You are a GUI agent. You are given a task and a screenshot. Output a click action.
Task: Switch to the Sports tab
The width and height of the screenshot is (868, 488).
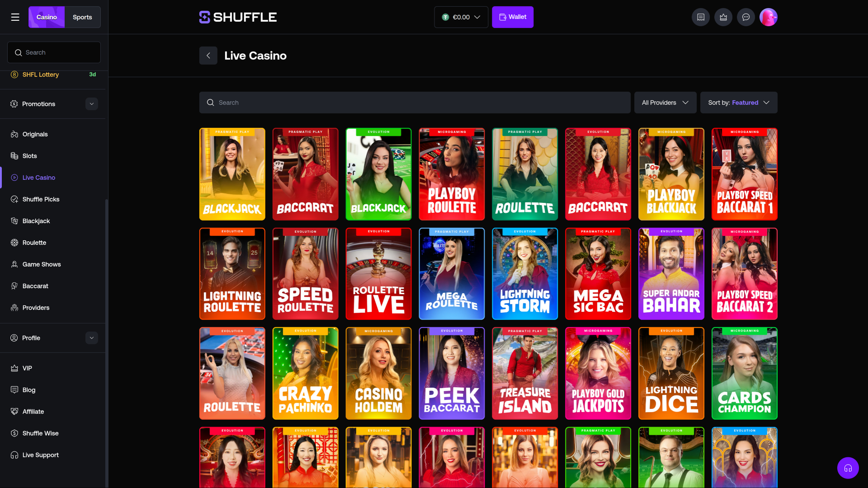click(82, 17)
